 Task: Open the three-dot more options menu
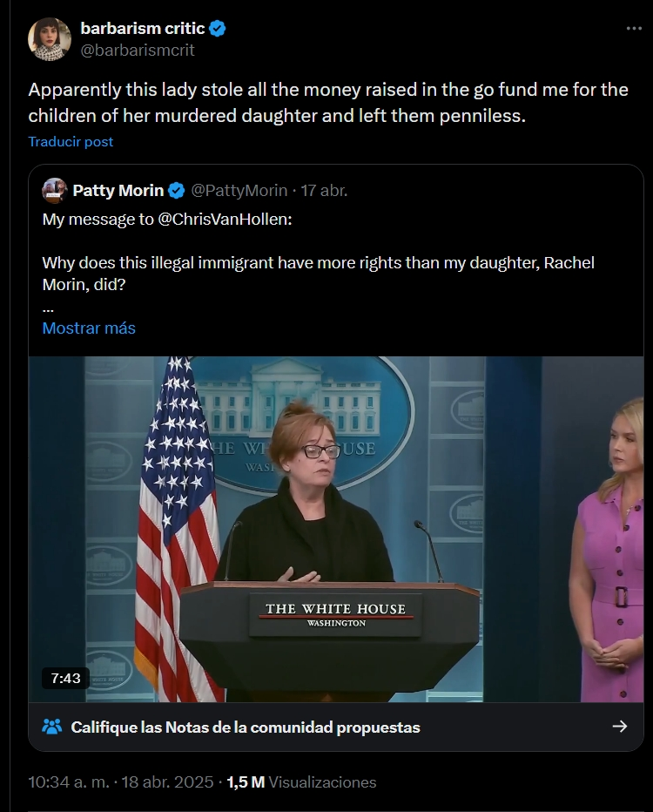634,29
